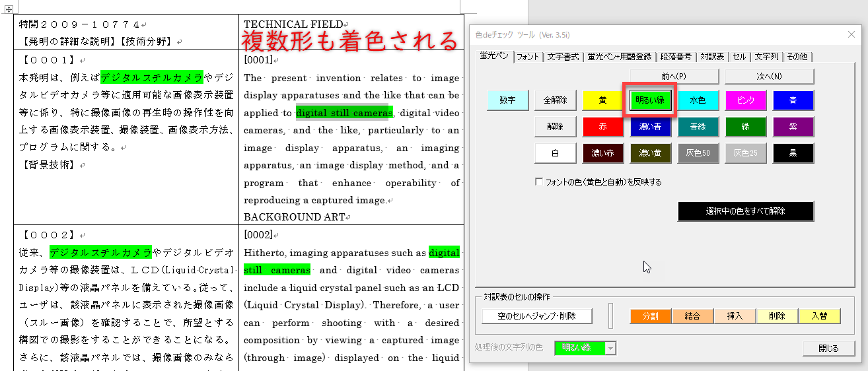Select the 対訳表 tab
This screenshot has height=371, width=868.
pos(712,57)
